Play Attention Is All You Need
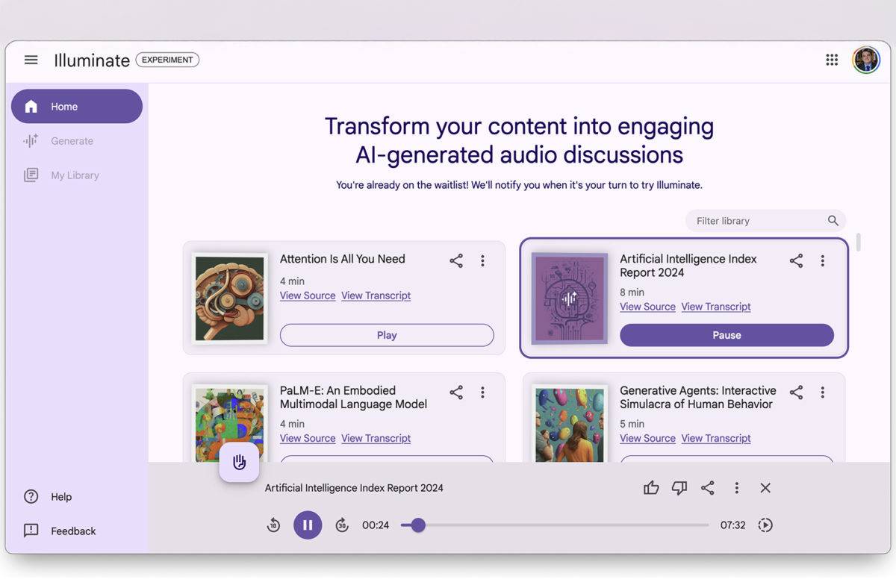 pos(387,335)
